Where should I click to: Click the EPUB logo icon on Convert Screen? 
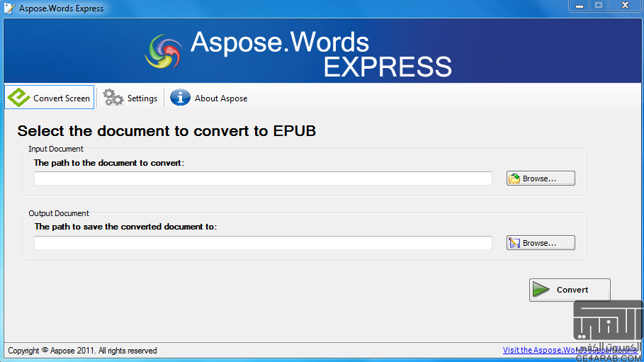18,97
